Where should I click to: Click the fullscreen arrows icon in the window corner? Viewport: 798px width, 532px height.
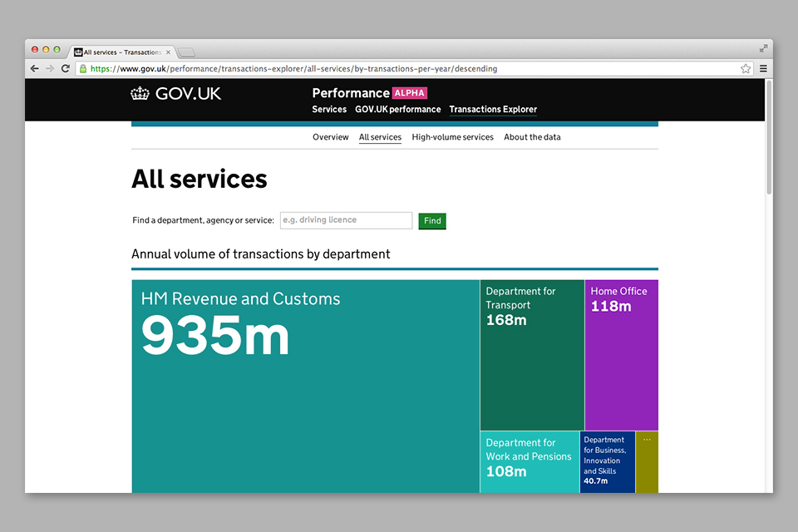[763, 48]
